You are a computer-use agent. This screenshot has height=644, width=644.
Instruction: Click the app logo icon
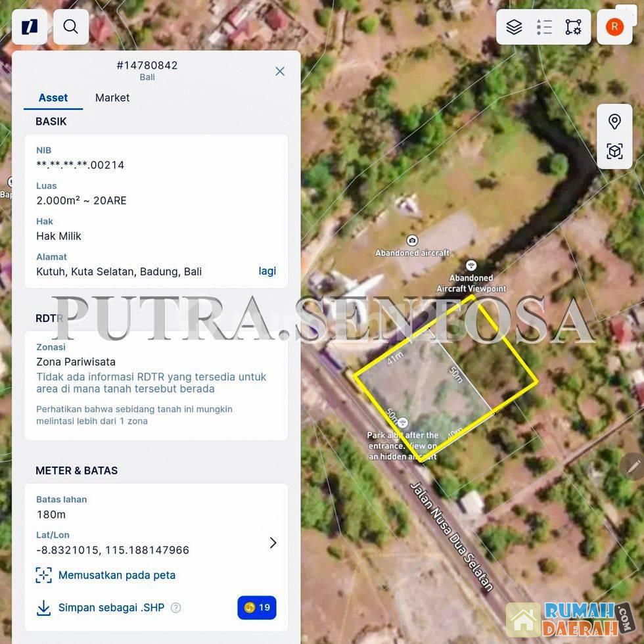tap(30, 27)
